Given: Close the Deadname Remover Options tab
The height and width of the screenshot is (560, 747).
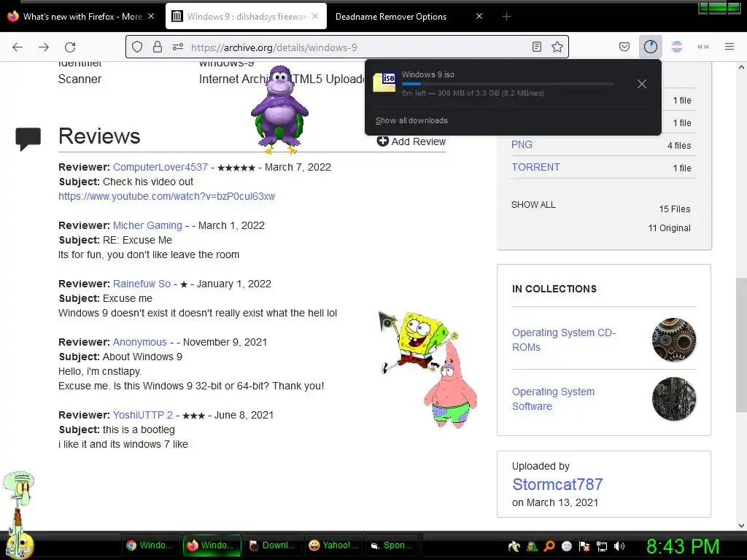Looking at the screenshot, I should 479,16.
